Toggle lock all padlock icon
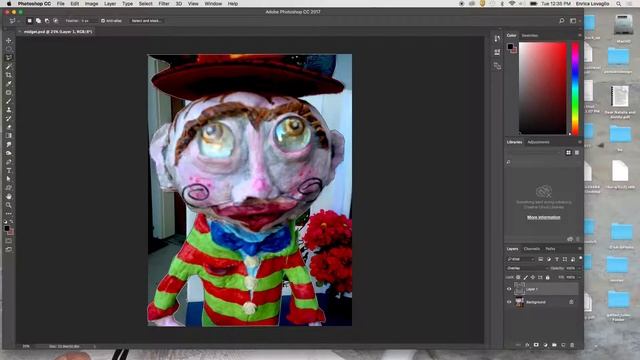Screen dimensions: 640x360 coord(548,278)
